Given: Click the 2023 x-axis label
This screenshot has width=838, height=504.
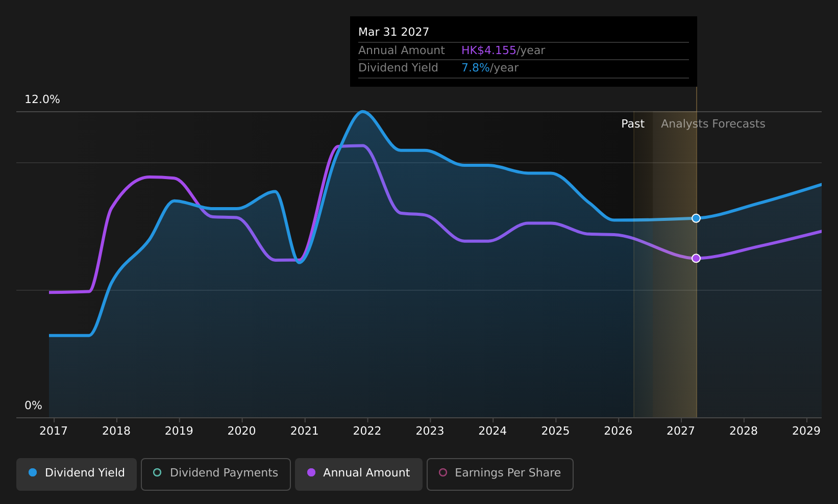Looking at the screenshot, I should coord(430,431).
